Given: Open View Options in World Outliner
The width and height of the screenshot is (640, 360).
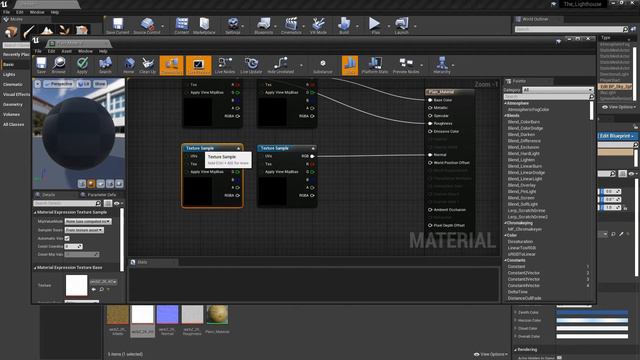Looking at the screenshot, I should click(x=619, y=107).
